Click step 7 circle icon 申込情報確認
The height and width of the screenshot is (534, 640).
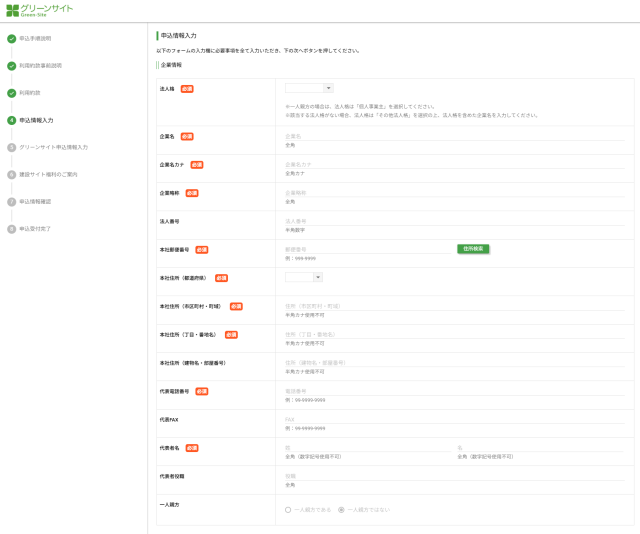pyautogui.click(x=12, y=201)
